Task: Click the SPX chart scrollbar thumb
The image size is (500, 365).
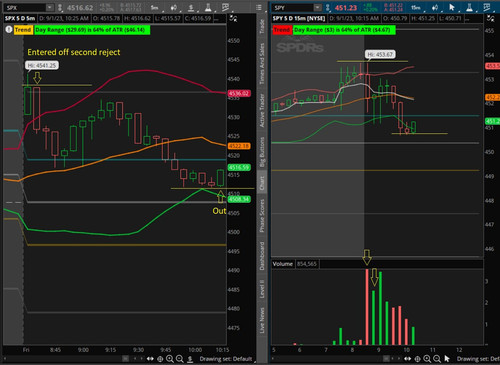Action: (125, 359)
